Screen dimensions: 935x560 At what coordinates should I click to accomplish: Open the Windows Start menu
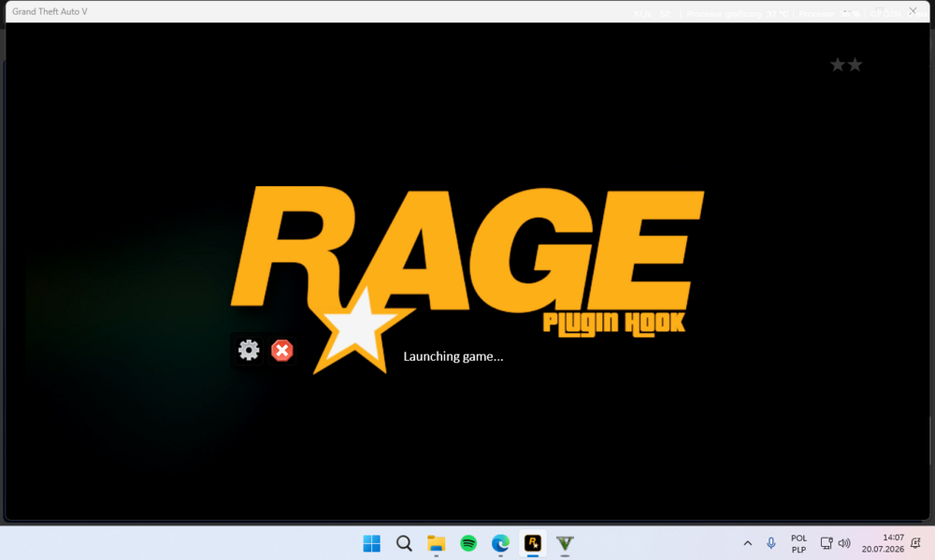(x=371, y=543)
